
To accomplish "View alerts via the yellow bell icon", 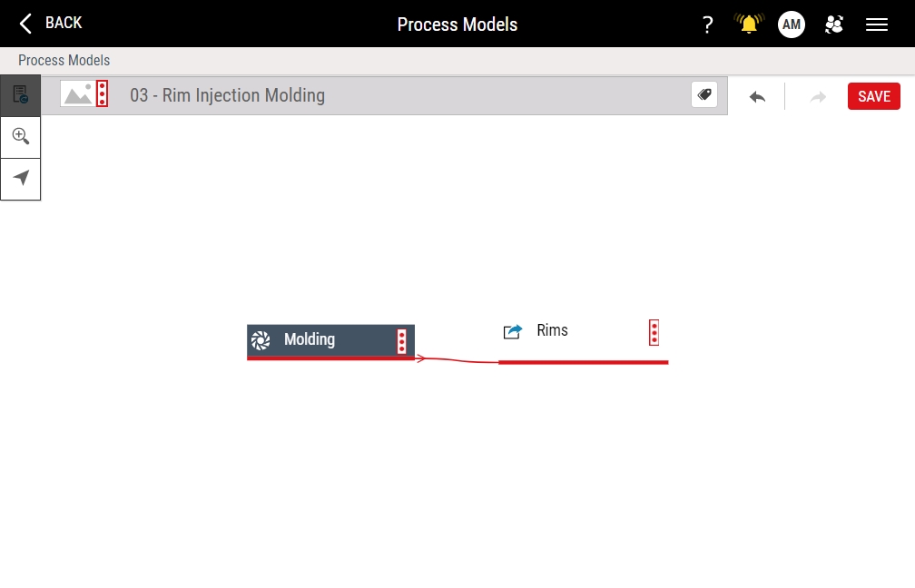I will tap(749, 24).
